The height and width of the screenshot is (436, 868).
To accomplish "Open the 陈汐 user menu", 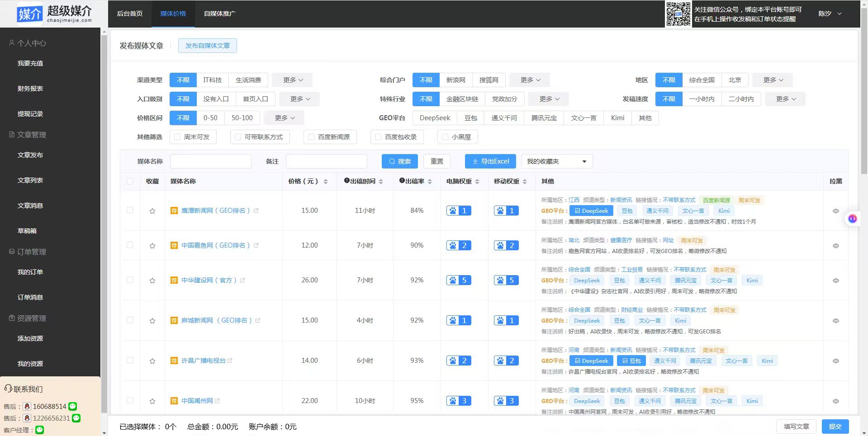I will (830, 14).
